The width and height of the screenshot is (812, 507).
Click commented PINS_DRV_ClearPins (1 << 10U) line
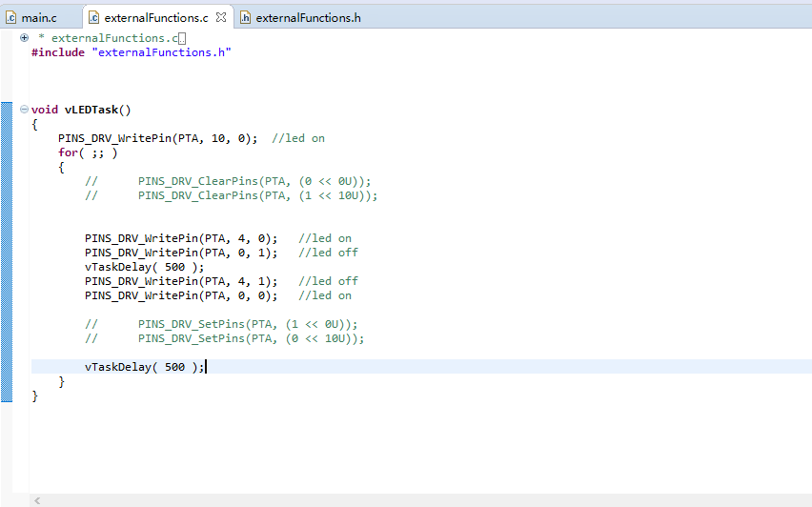point(232,195)
